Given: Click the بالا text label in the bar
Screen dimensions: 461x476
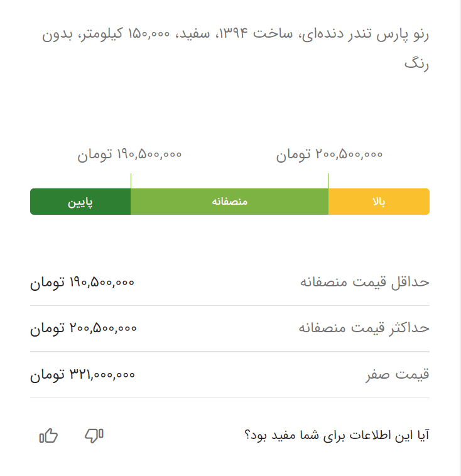Looking at the screenshot, I should coord(379,202).
